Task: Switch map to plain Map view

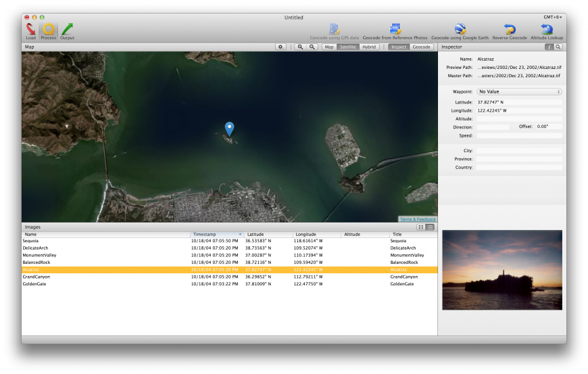Action: (x=329, y=47)
